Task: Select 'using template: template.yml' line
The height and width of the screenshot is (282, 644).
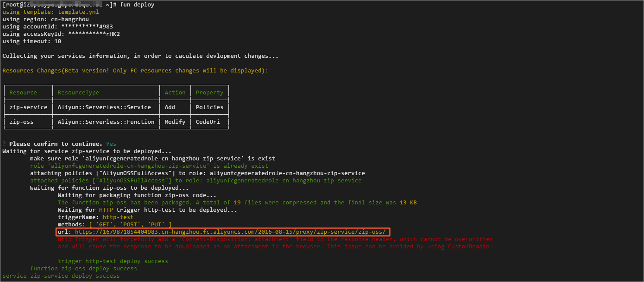Action: [x=51, y=12]
